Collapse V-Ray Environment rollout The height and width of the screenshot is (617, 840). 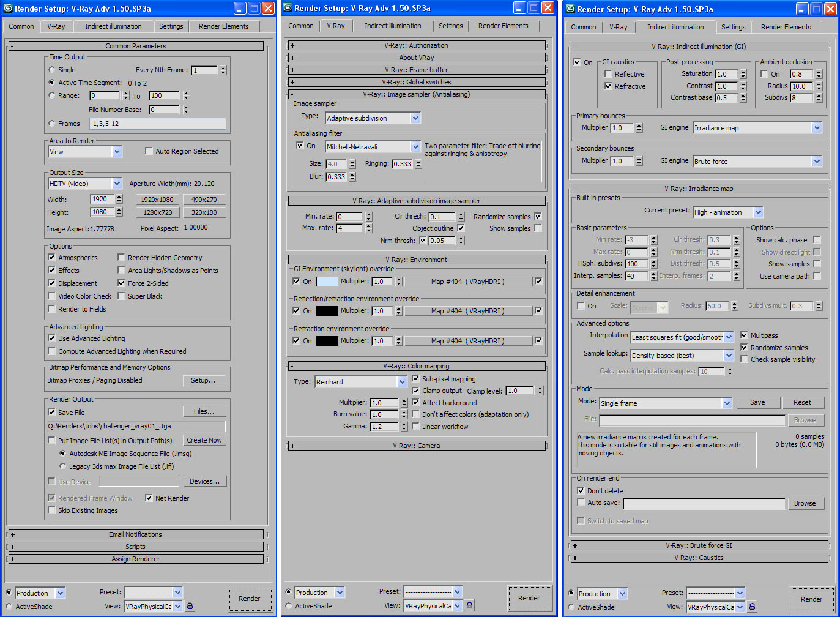(x=417, y=260)
